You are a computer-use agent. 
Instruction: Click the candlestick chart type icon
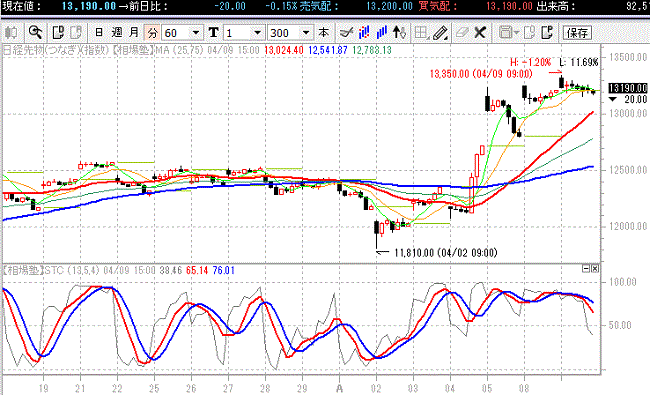[11, 32]
